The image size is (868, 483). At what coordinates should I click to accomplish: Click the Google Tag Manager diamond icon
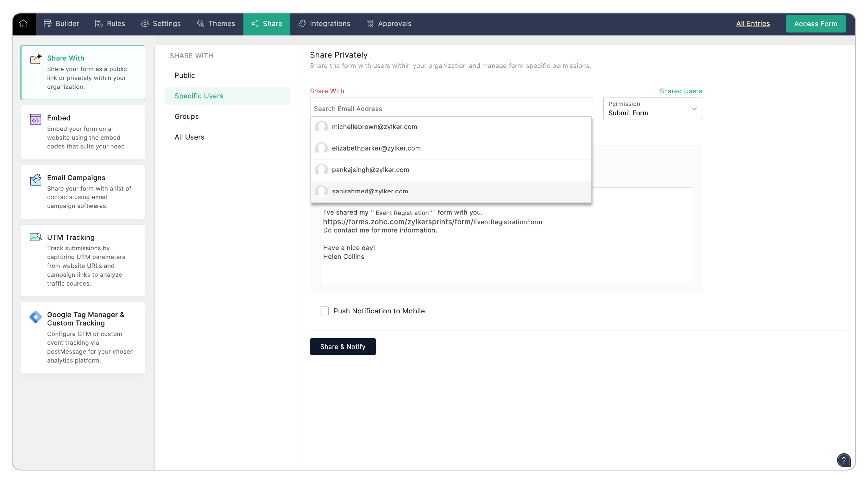pos(36,317)
